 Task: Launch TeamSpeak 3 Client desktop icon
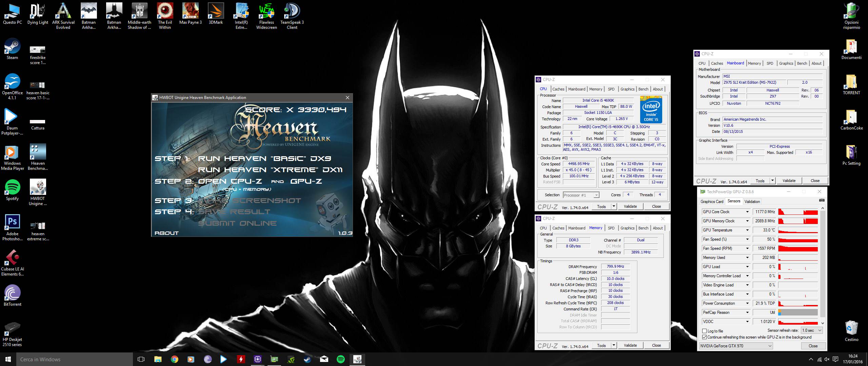[x=292, y=16]
